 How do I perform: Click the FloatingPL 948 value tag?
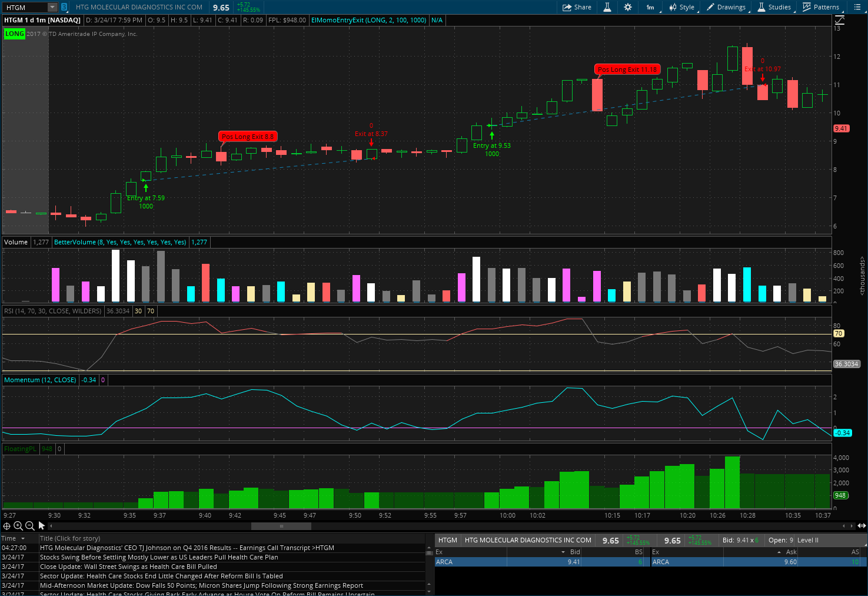[x=840, y=495]
